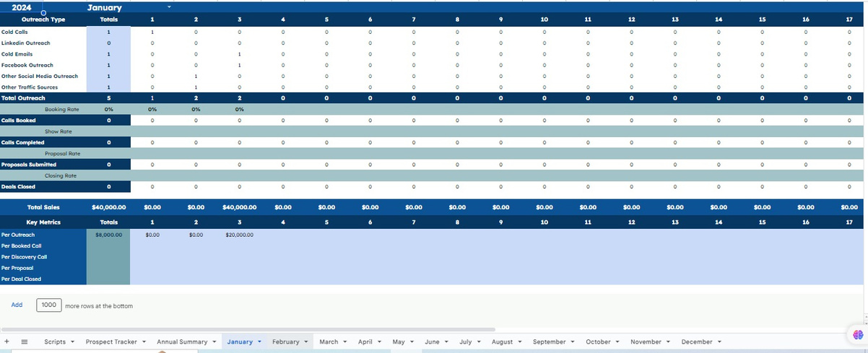Select the Total Outreach totals value 5

point(109,98)
